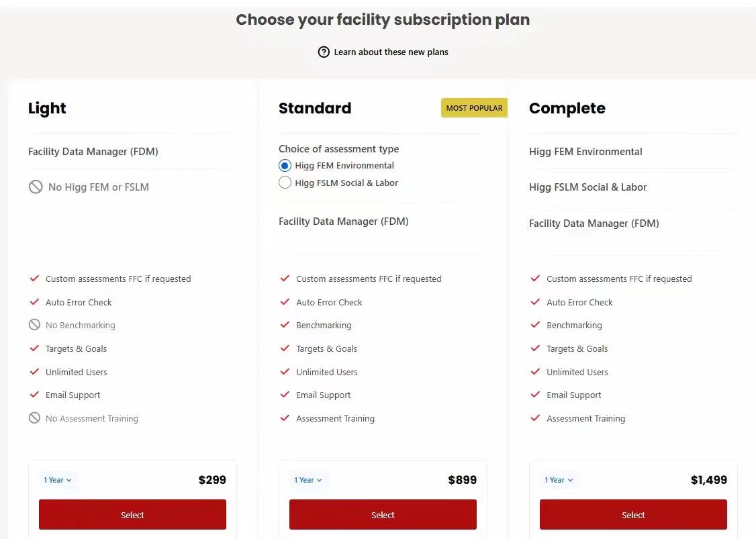Open the Complete plan's 1 Year duration selector
Viewport: 756px width, 539px height.
click(559, 480)
